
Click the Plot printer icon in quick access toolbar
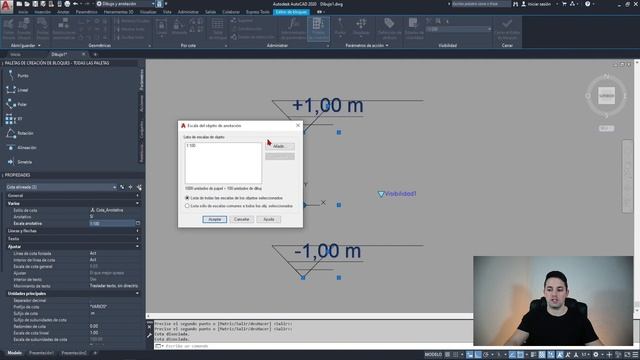point(67,4)
